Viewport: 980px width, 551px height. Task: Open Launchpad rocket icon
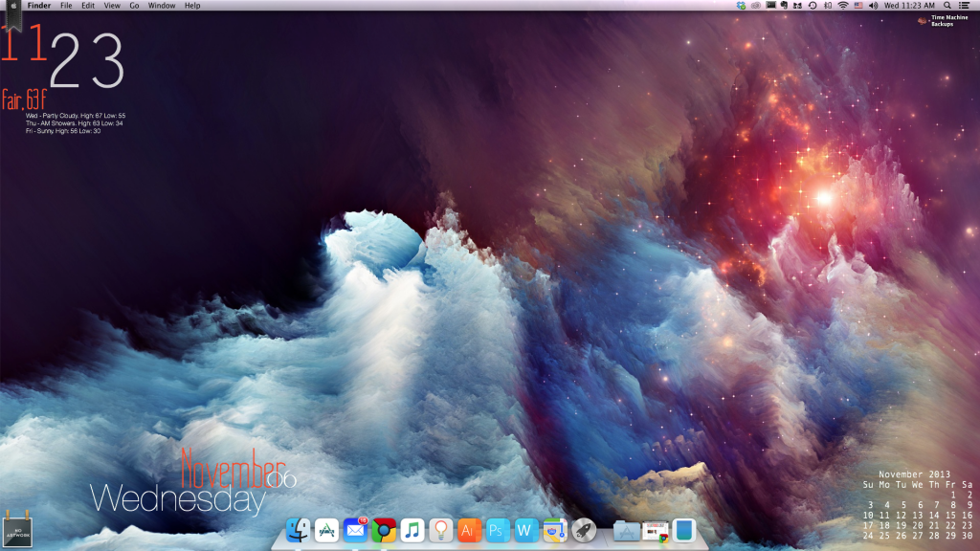(584, 530)
